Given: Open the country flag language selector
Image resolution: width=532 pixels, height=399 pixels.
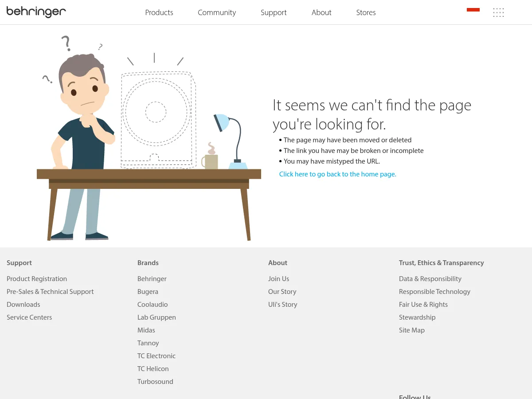Looking at the screenshot, I should (x=473, y=10).
